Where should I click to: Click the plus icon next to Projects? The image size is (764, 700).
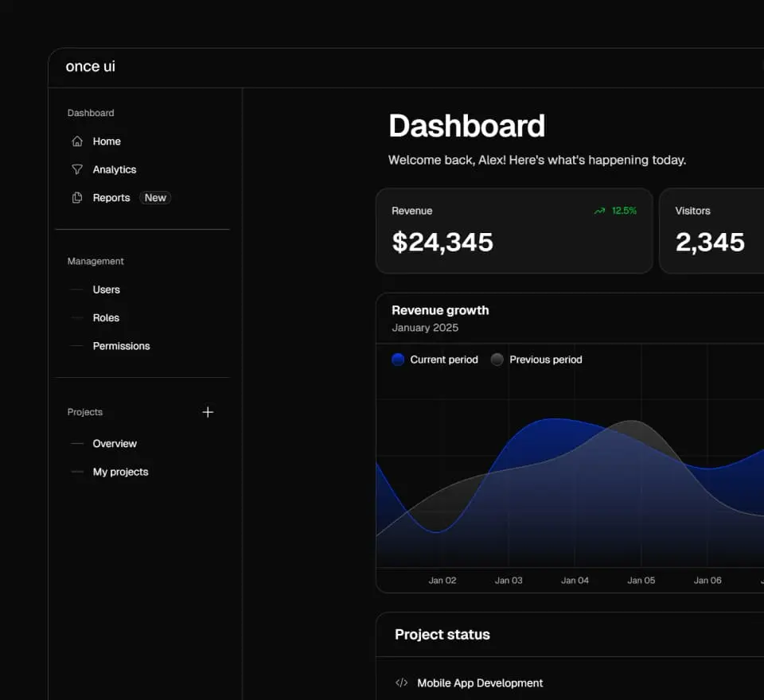tap(208, 412)
